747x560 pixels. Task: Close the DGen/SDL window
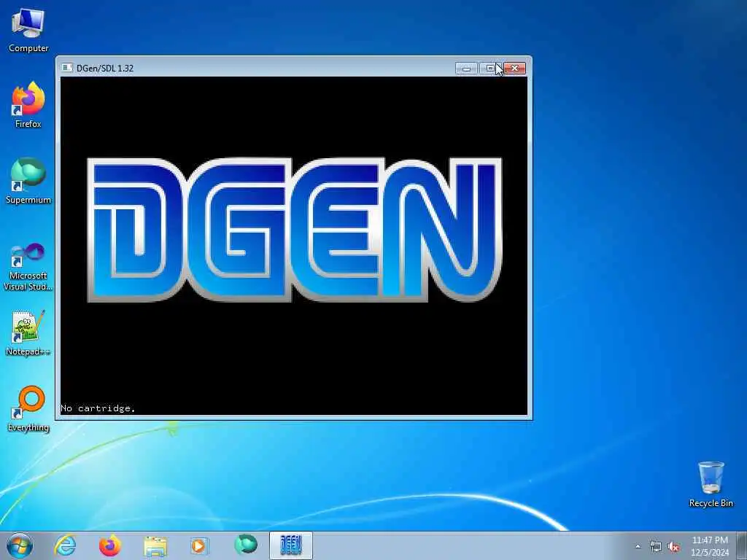click(514, 69)
